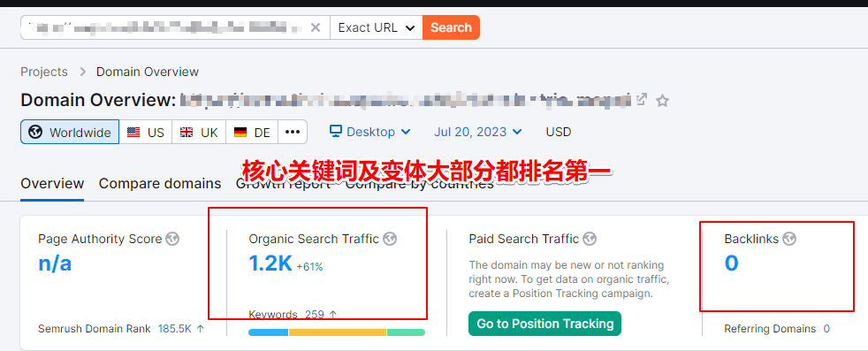Select the US database button
Screen dimensions: 868x351
[146, 133]
